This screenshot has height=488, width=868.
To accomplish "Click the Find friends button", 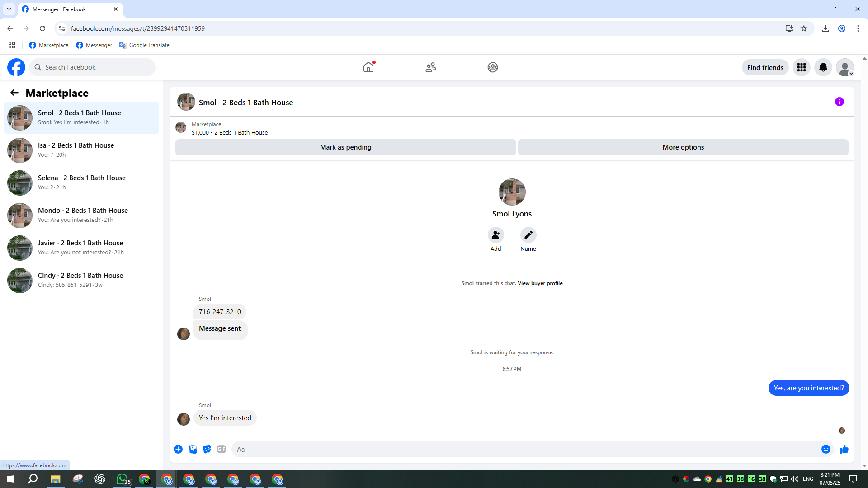I will 765,67.
